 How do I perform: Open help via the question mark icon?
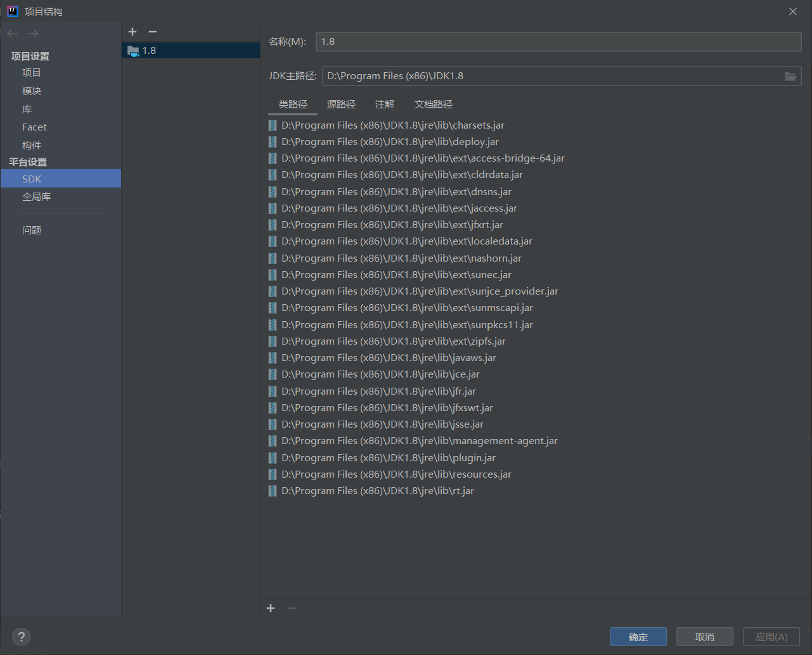(x=21, y=637)
